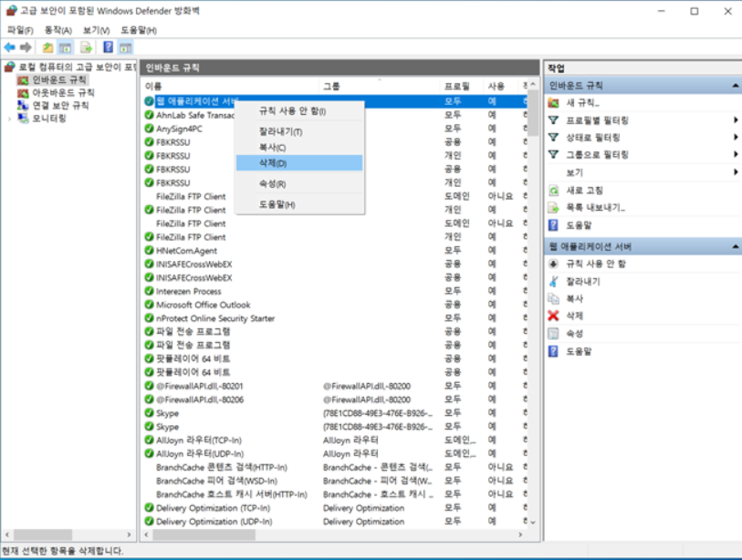Click the green check icon of AnySign4PC rule

coord(149,129)
